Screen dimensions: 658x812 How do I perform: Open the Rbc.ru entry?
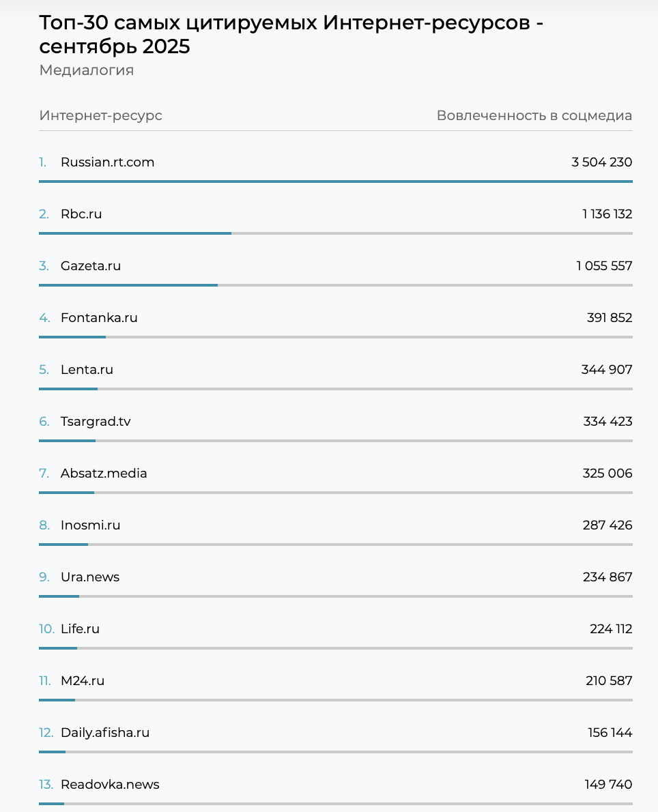tap(81, 214)
